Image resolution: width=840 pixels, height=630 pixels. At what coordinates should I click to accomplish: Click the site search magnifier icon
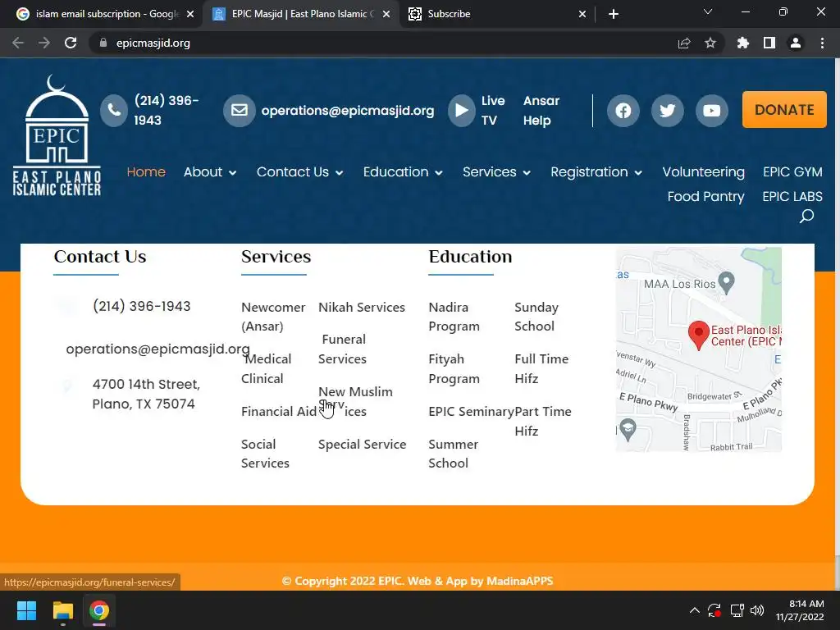(x=806, y=216)
